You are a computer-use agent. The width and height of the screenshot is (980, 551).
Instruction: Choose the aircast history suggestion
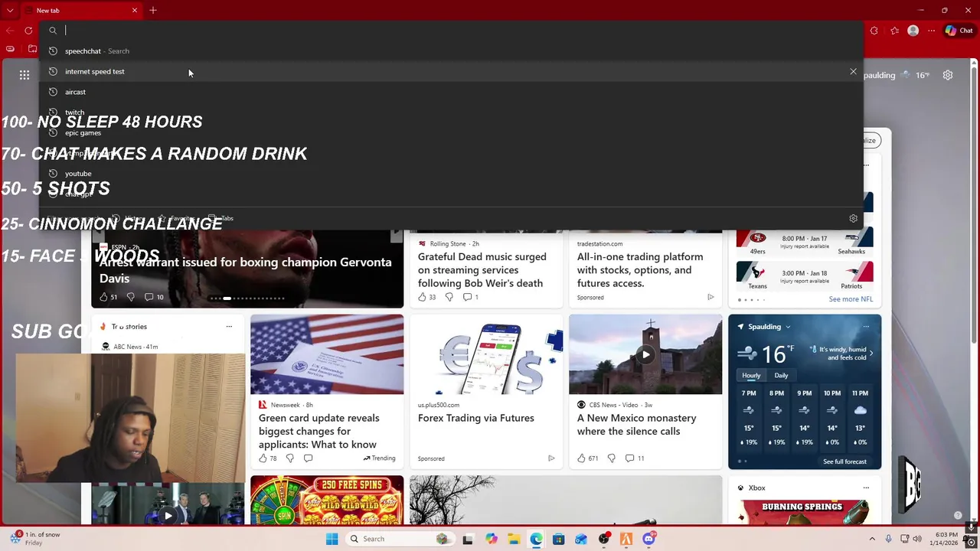tap(452, 92)
